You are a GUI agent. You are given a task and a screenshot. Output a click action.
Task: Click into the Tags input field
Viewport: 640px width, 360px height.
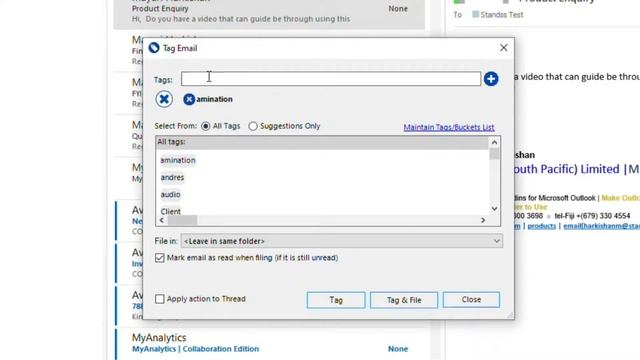(x=331, y=79)
